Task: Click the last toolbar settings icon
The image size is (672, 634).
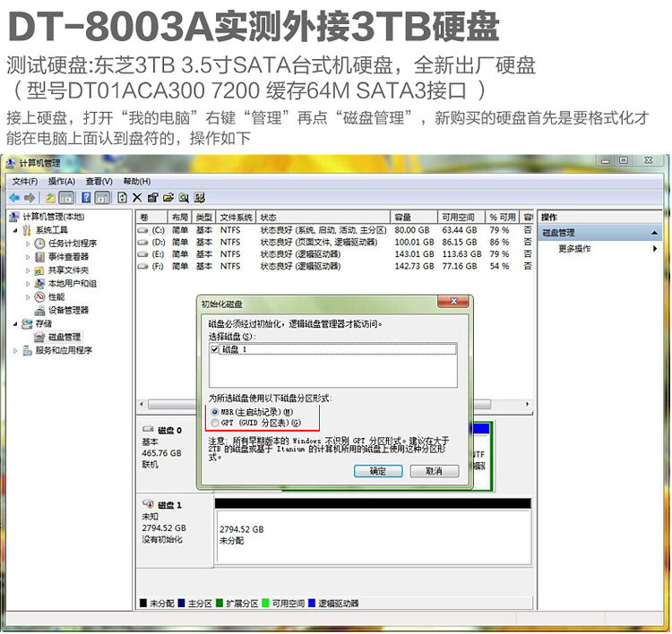Action: coord(199,198)
